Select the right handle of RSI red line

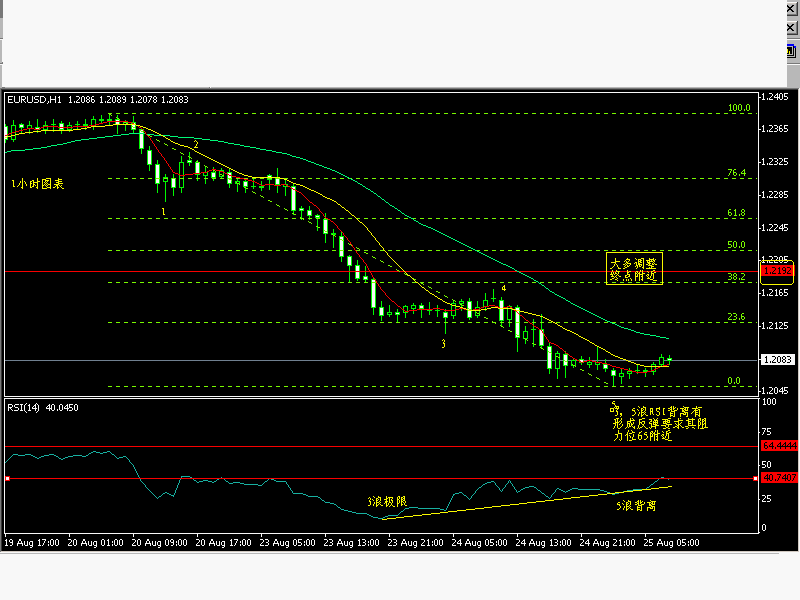tap(755, 479)
